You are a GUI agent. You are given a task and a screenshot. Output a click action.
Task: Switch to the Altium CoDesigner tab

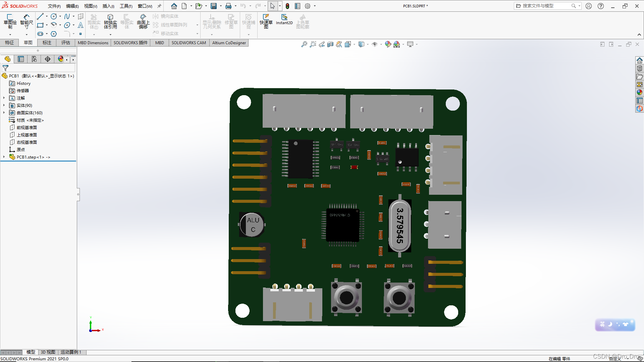pyautogui.click(x=229, y=43)
